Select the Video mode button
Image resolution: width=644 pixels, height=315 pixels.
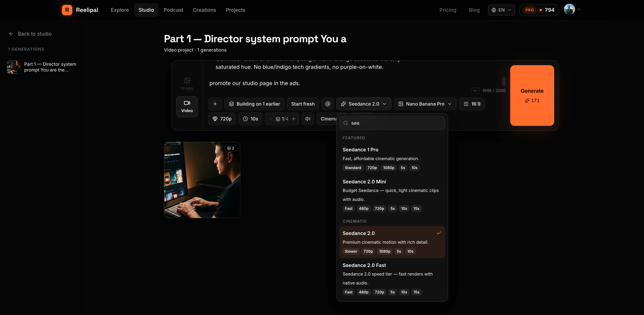(x=187, y=107)
